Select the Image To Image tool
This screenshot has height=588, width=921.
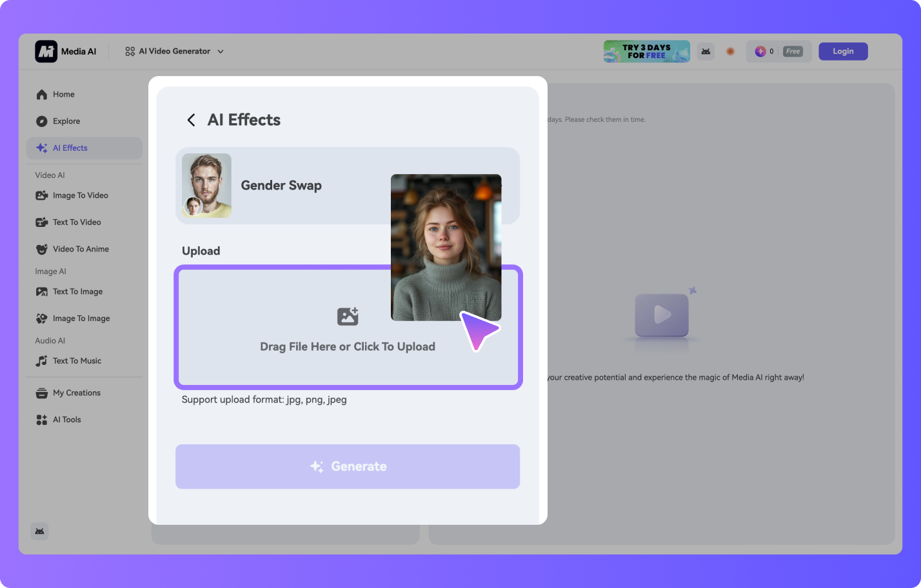(x=81, y=318)
